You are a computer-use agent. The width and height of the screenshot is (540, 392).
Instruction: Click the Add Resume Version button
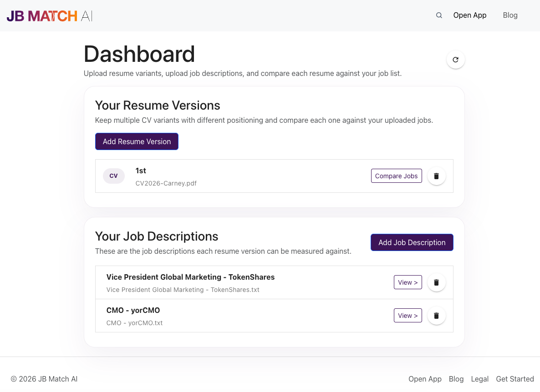(136, 141)
